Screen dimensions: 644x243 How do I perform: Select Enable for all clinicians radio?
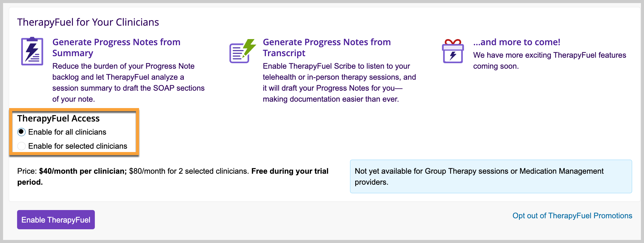(x=21, y=132)
